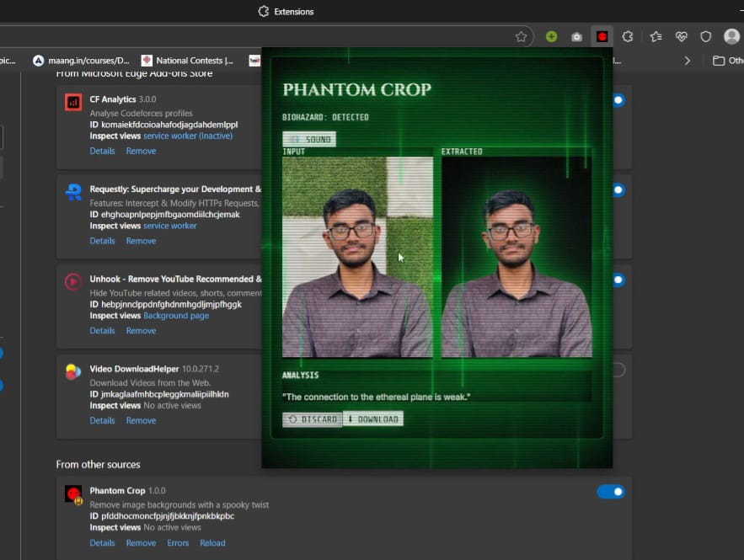Reload the Phantom Crop extension
744x560 pixels.
click(212, 543)
